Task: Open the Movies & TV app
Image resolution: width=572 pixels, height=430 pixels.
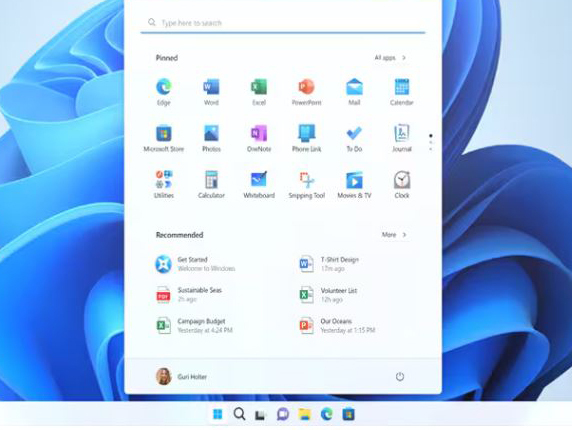Action: (x=354, y=185)
